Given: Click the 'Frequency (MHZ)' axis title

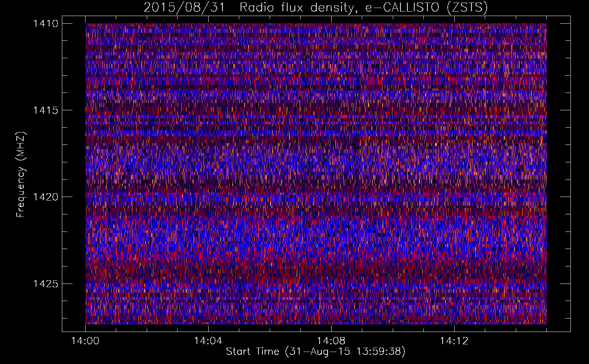Looking at the screenshot, I should [x=21, y=175].
